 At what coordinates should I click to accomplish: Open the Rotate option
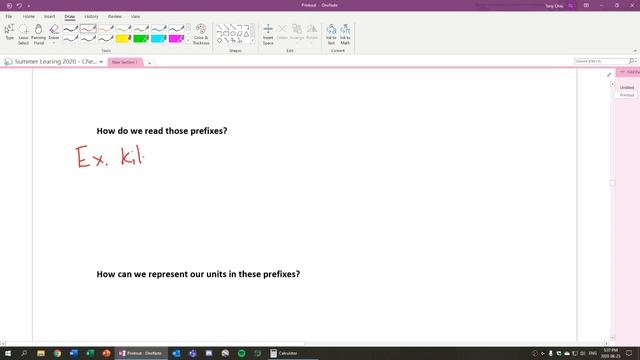click(x=312, y=32)
